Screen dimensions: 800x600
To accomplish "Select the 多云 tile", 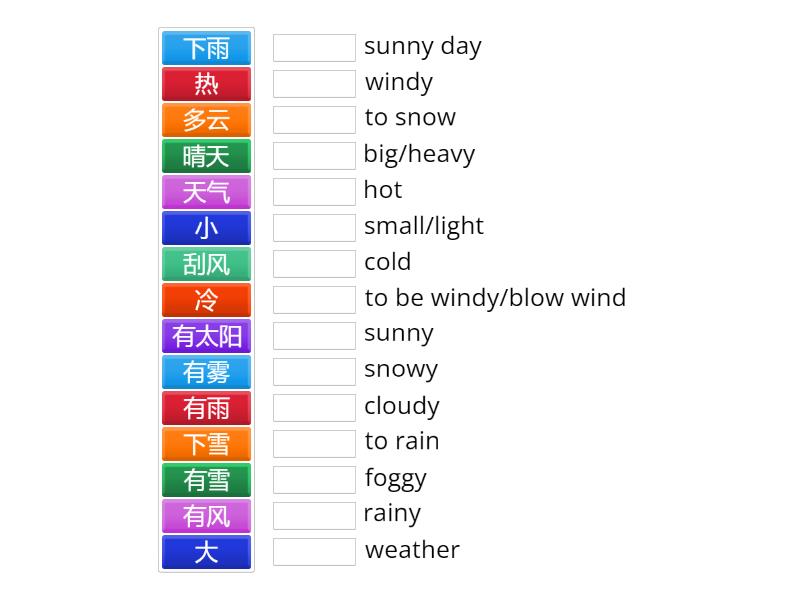I will [x=206, y=119].
